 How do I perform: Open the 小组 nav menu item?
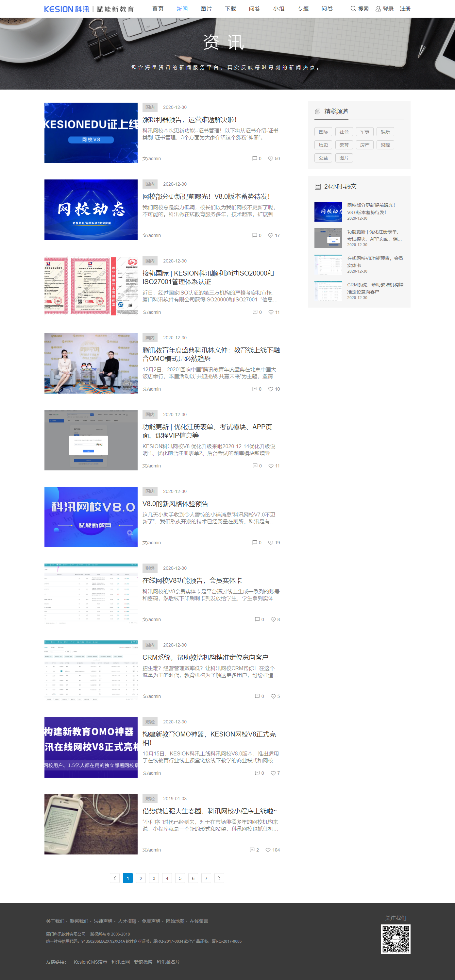click(x=279, y=9)
